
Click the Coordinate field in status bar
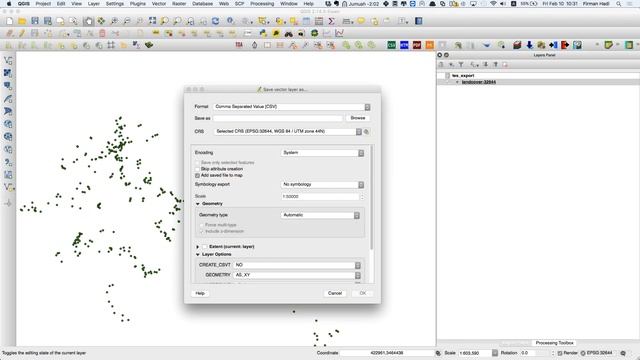387,353
